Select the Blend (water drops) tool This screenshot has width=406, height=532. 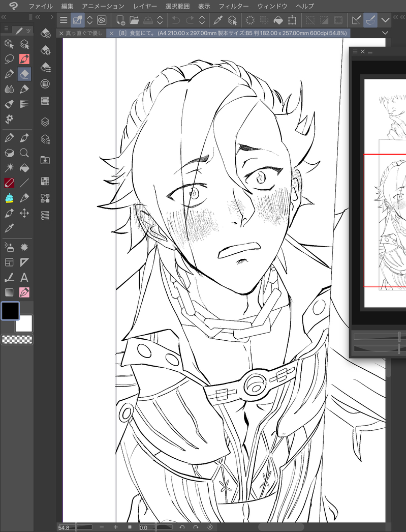(x=9, y=89)
